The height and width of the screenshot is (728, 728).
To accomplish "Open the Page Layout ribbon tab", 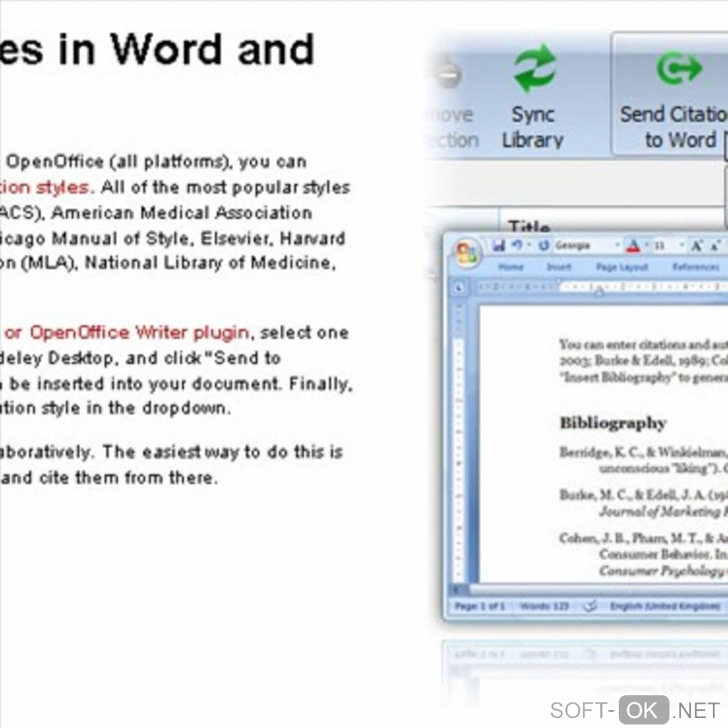I will point(622,267).
